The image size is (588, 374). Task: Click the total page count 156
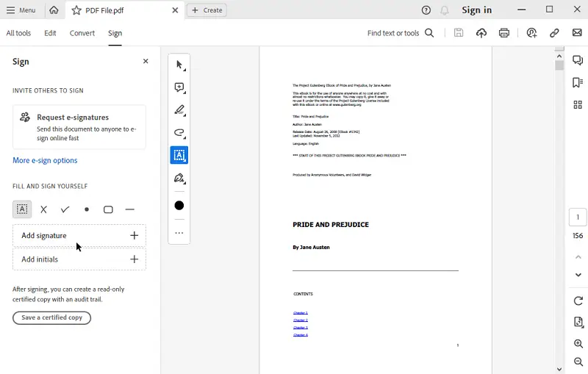578,236
